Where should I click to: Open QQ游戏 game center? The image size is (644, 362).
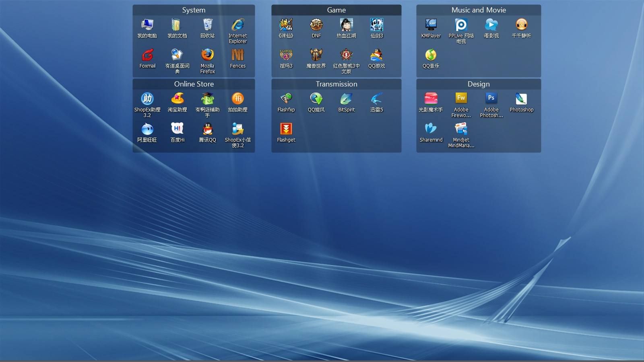point(376,56)
